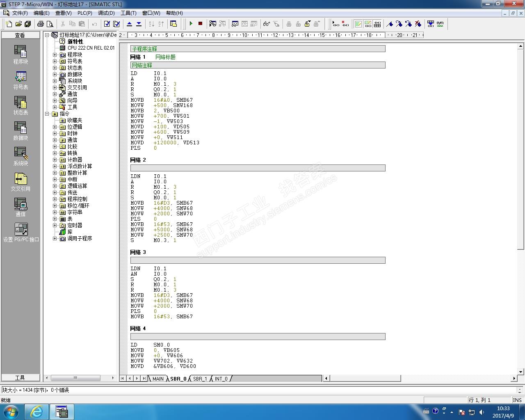This screenshot has width=525, height=420.
Task: Expand the 数据块 tree node
Action: click(55, 74)
